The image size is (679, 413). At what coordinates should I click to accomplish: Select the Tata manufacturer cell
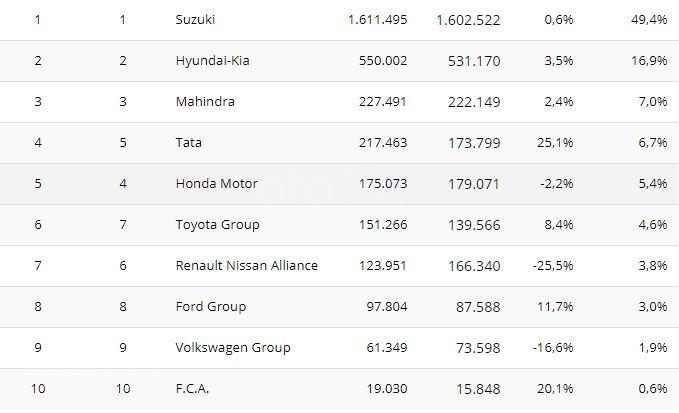click(188, 142)
